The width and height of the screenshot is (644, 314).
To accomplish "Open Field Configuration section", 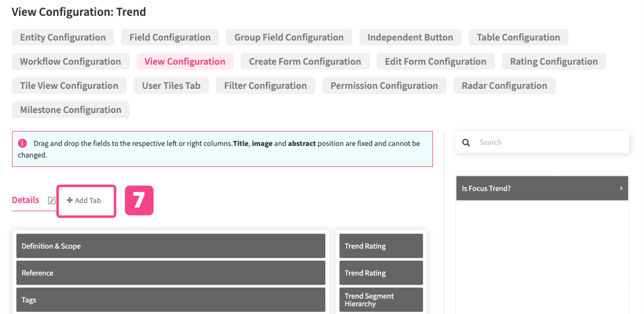I will (170, 37).
